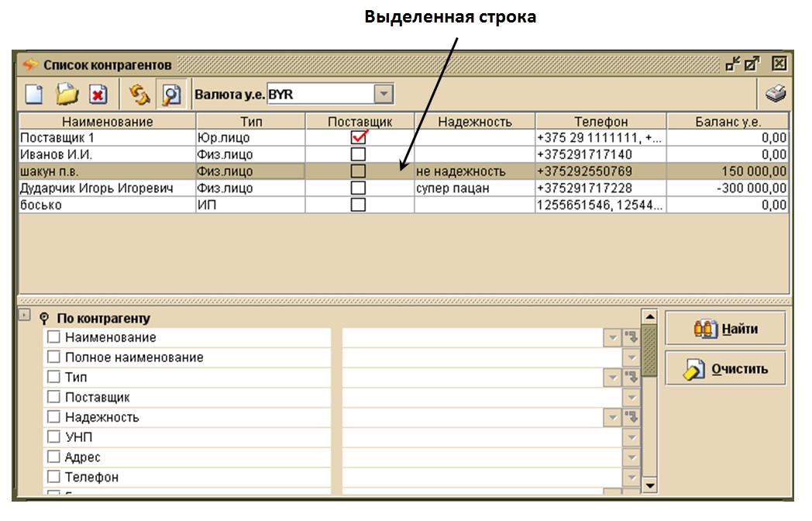This screenshot has width=812, height=521.
Task: Select the row Дударчик Игорь Игоревич
Action: [404, 188]
